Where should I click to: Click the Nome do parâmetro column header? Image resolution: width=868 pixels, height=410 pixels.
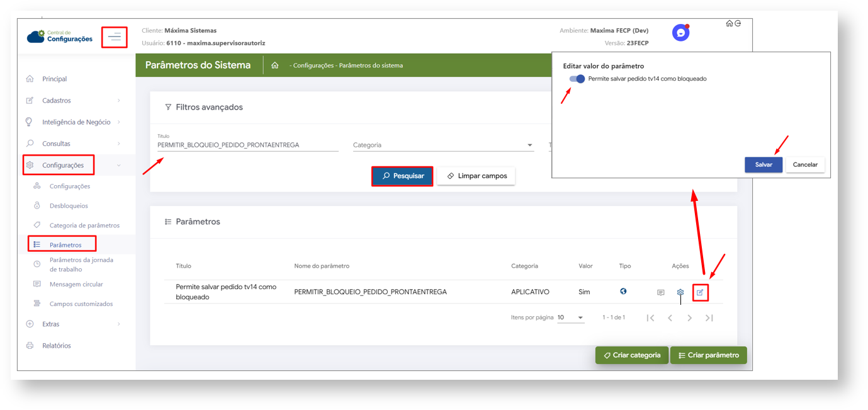(322, 266)
